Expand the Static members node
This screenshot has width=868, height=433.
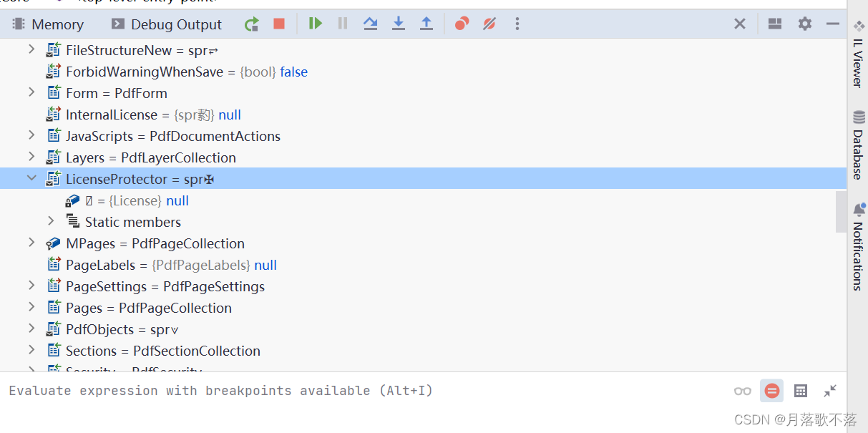point(51,221)
